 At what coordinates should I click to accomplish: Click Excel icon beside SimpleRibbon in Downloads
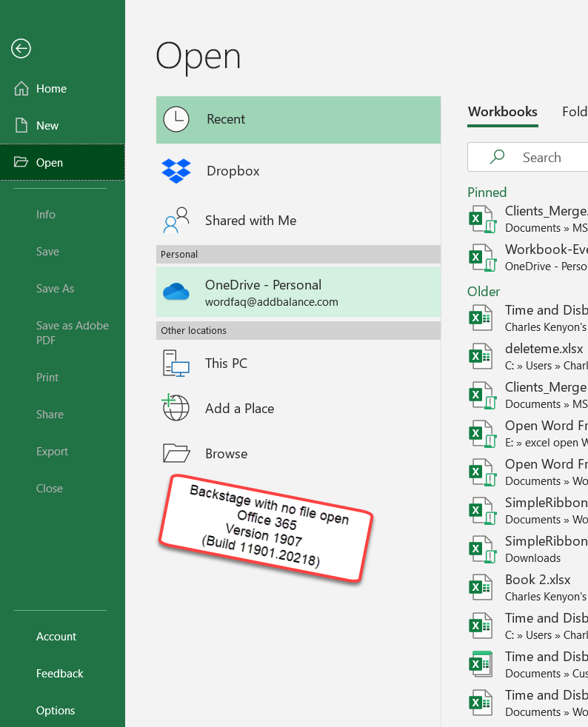[x=482, y=549]
